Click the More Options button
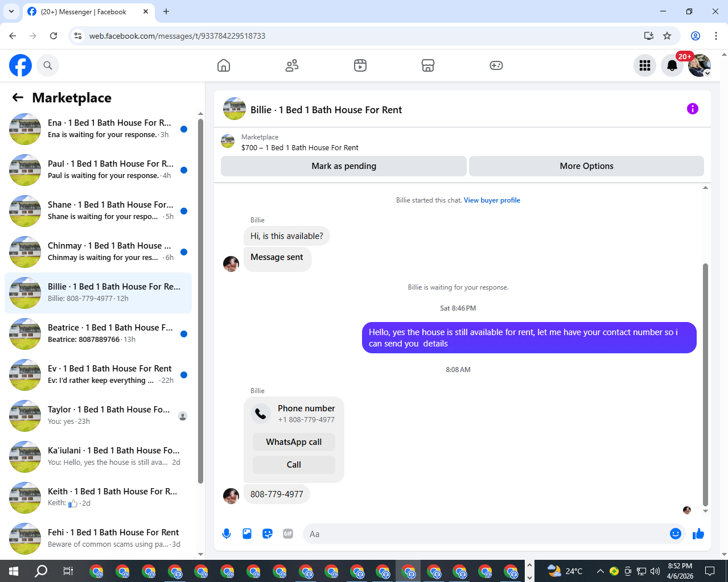The image size is (728, 582). (x=586, y=166)
